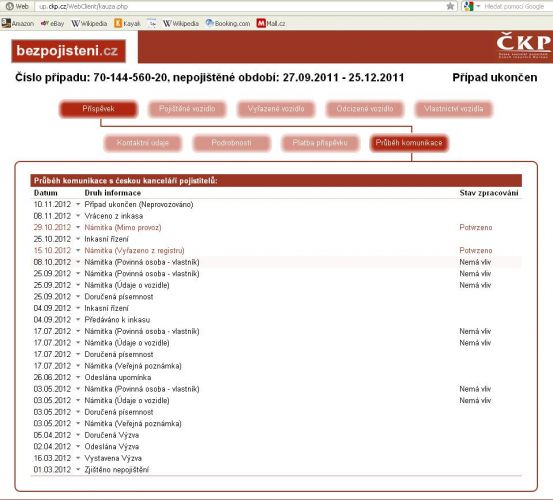Viewport: 553px width, 500px height.
Task: Open the Vlastnictví vozidla tab
Action: tap(454, 109)
